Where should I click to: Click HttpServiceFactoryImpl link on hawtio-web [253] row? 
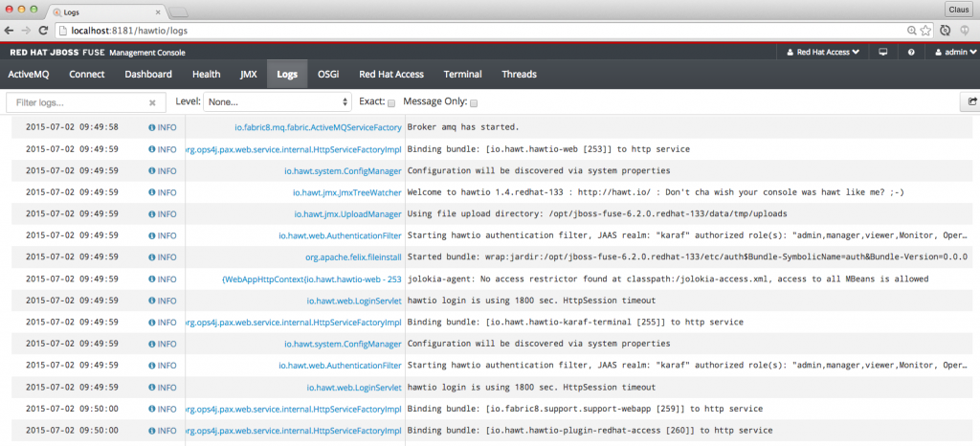tap(294, 149)
